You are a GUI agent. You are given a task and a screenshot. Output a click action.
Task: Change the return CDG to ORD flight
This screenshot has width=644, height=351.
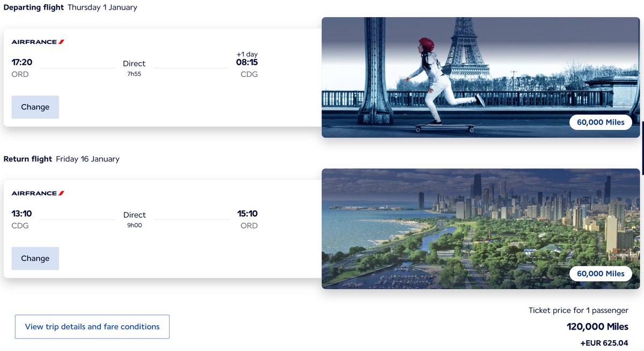tap(35, 258)
